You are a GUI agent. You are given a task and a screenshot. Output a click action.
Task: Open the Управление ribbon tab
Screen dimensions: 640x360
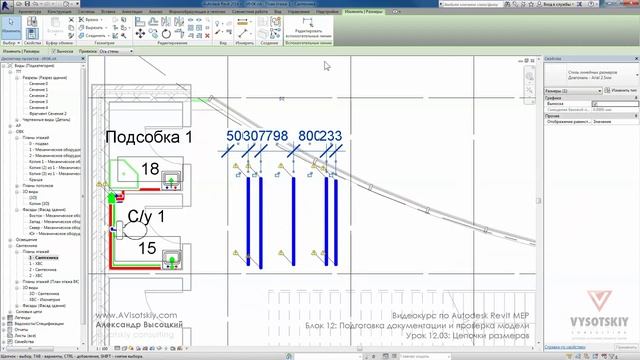pyautogui.click(x=298, y=12)
